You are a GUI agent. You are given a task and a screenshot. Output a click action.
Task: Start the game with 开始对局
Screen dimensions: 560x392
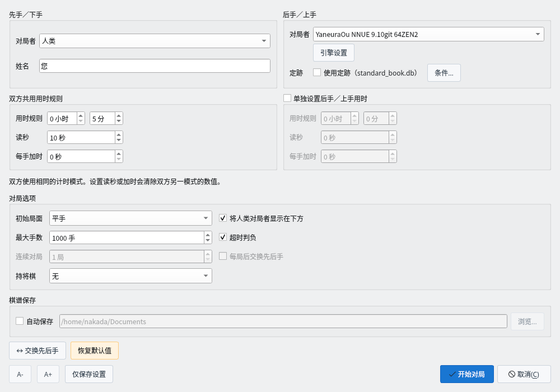click(467, 374)
